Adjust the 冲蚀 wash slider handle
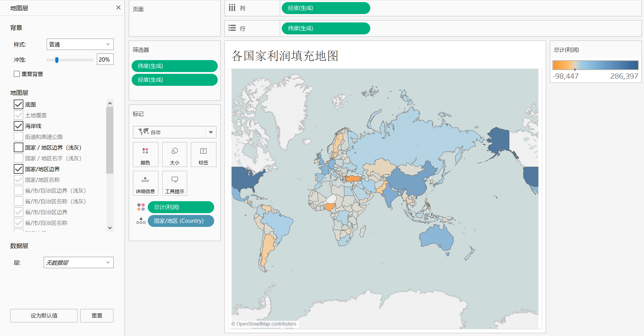 (57, 60)
